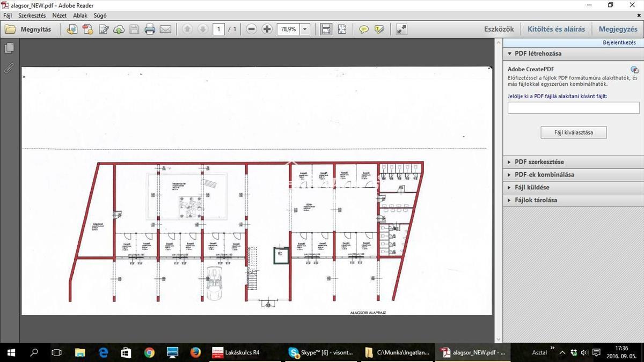The width and height of the screenshot is (644, 362).
Task: Switch to the Megjegyzés tab
Action: 618,29
